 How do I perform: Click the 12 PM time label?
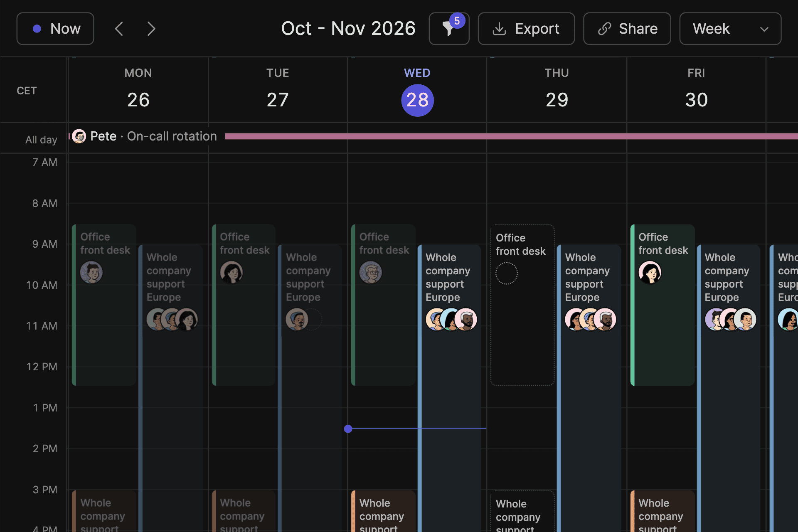pyautogui.click(x=42, y=367)
